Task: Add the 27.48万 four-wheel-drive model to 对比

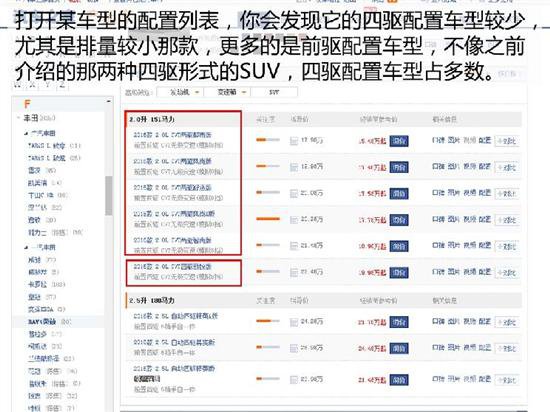Action: 507,273
